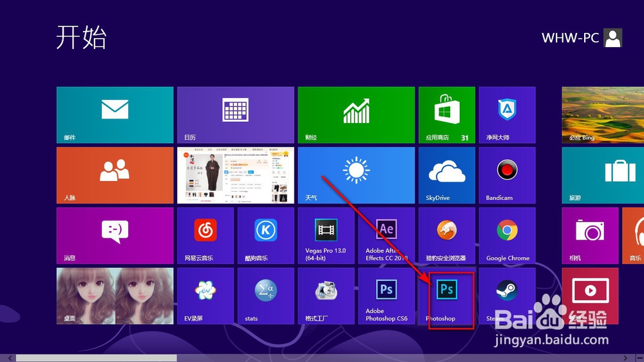Open the 邮件 Mail tile
The height and width of the screenshot is (362, 644).
[115, 115]
